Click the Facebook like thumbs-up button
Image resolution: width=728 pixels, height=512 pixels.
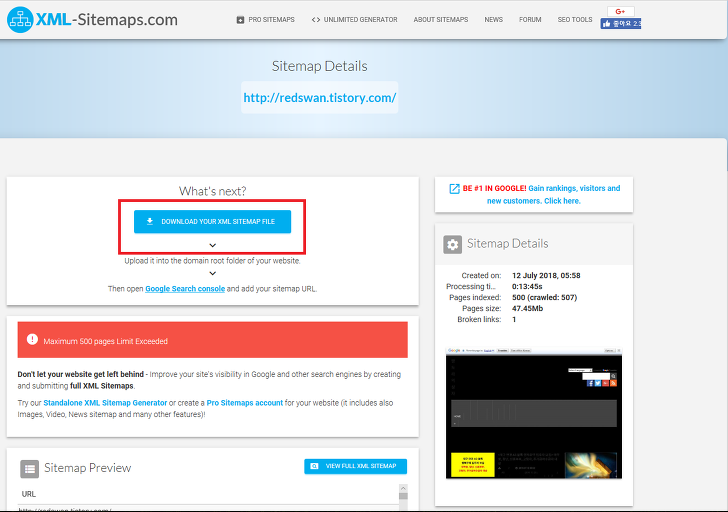coord(620,24)
